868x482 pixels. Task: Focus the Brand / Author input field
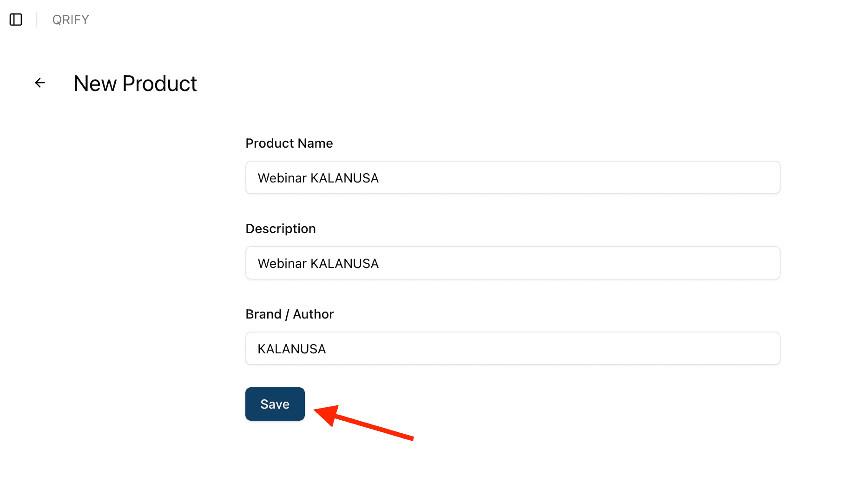coord(513,349)
